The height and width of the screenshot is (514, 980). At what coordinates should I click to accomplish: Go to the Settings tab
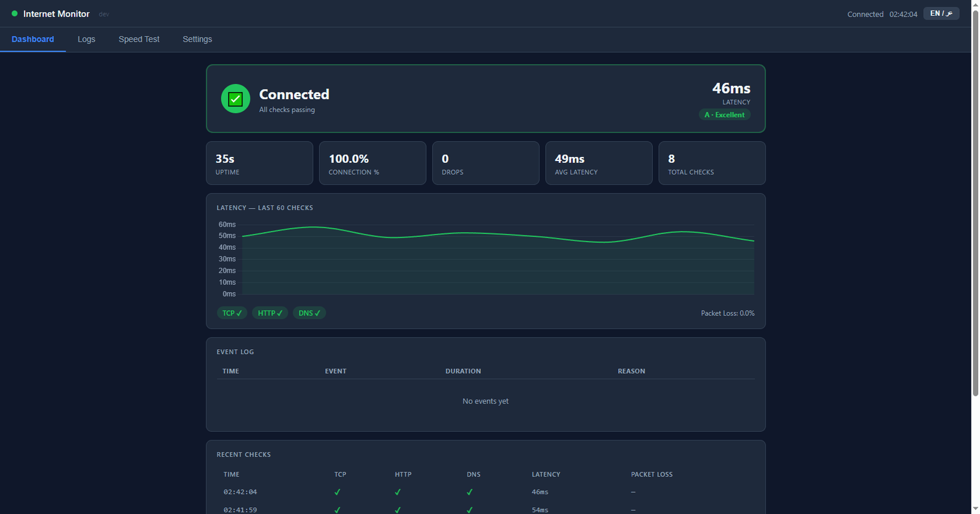click(x=197, y=39)
